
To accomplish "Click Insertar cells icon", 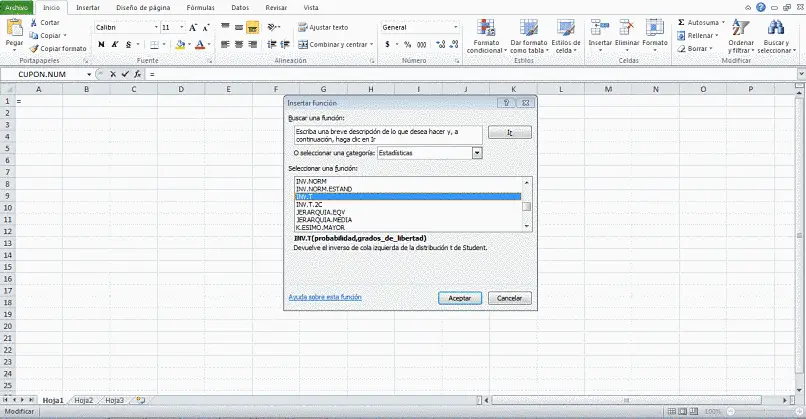I will [600, 28].
